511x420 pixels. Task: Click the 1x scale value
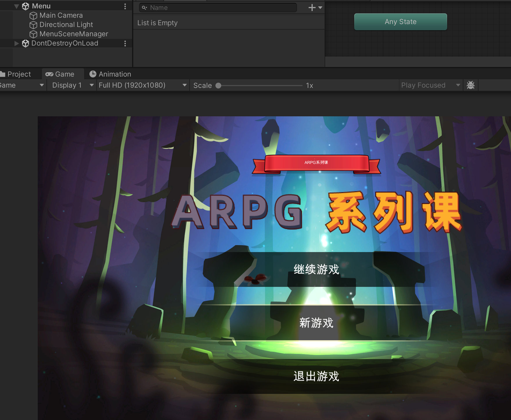click(310, 86)
